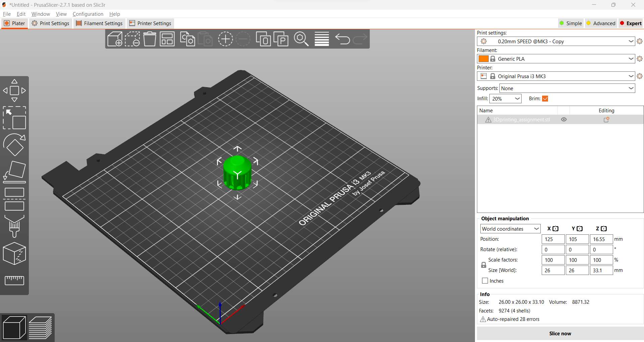The height and width of the screenshot is (342, 644).
Task: Open the Infill percentage dropdown
Action: pyautogui.click(x=505, y=99)
